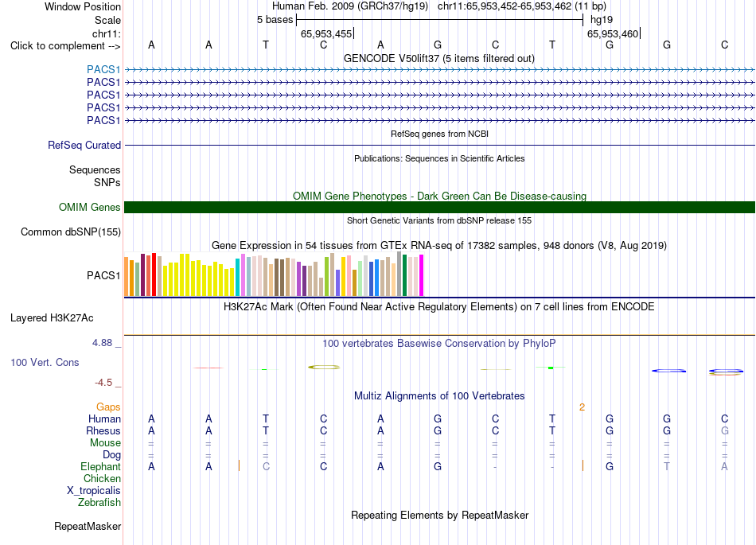Image resolution: width=756 pixels, height=545 pixels.
Task: Click the Human species label
Action: 104,418
